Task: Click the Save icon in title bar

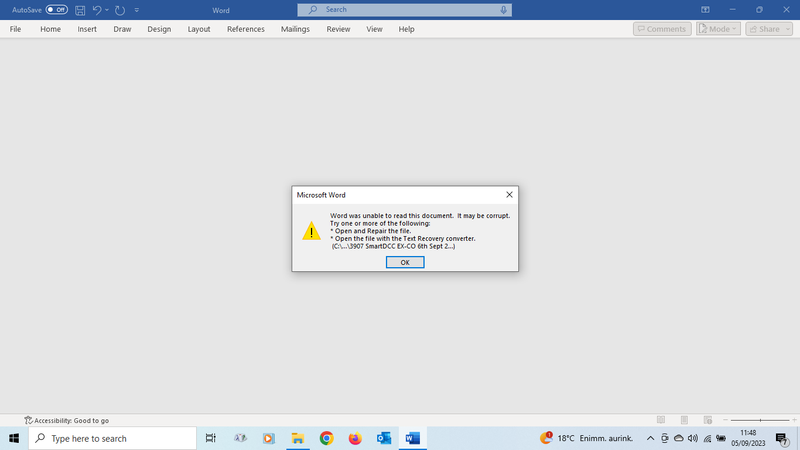Action: tap(80, 10)
